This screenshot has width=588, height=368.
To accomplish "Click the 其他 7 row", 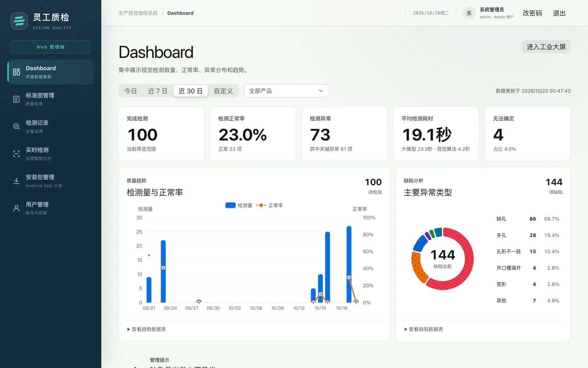I will coord(528,301).
